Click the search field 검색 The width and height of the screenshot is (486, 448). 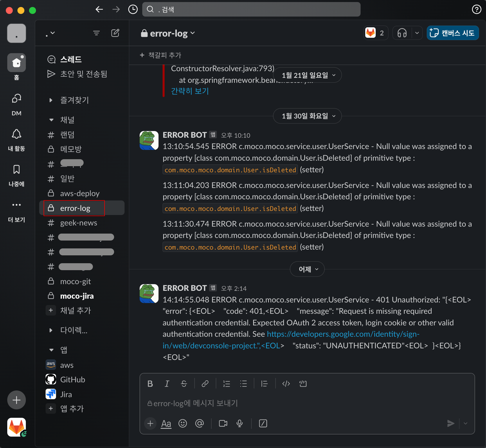pos(251,9)
